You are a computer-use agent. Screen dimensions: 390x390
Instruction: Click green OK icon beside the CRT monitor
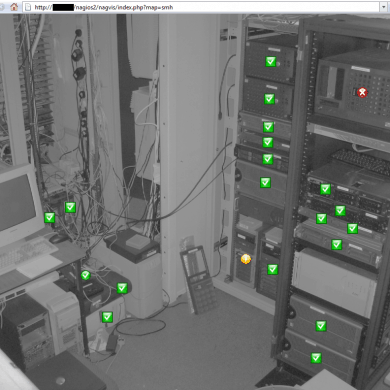pyautogui.click(x=50, y=218)
